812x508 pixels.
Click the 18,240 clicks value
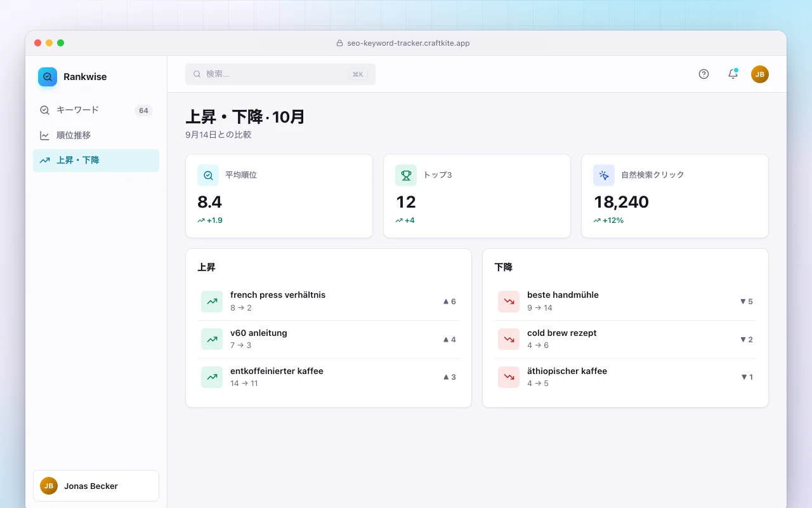click(622, 202)
